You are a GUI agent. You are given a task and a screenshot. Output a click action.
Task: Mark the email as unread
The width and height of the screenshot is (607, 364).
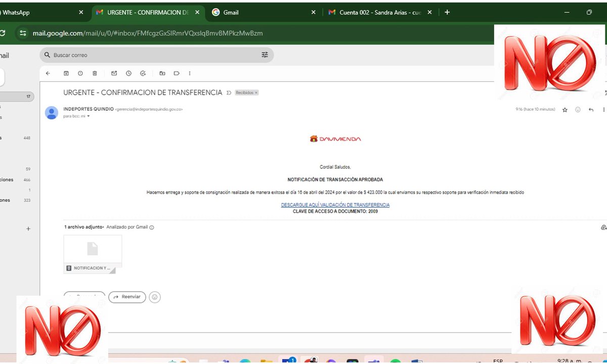click(114, 73)
